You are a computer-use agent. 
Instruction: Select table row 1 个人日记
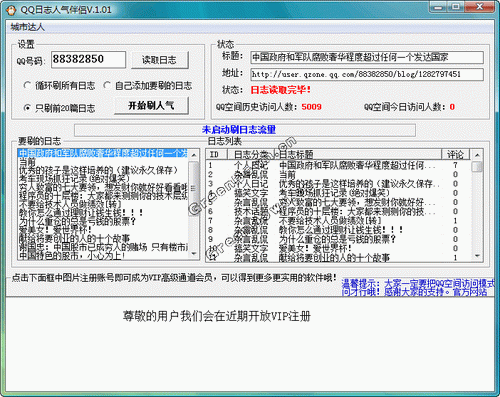point(338,165)
